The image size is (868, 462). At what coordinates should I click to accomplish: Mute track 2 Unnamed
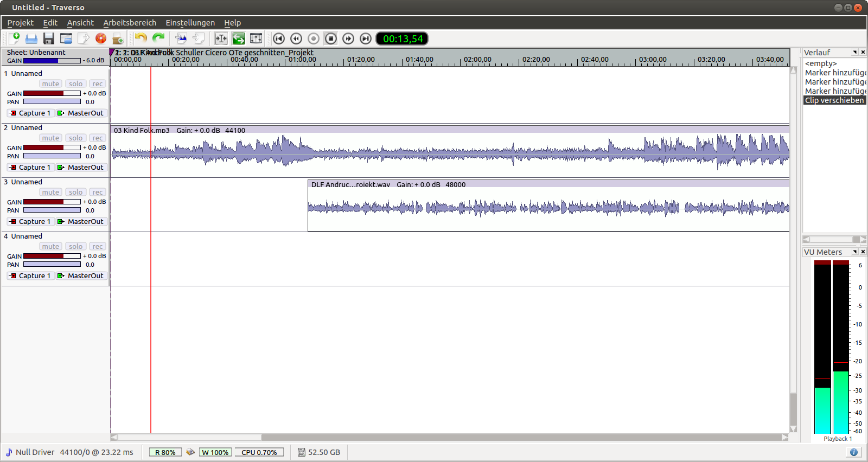point(50,138)
